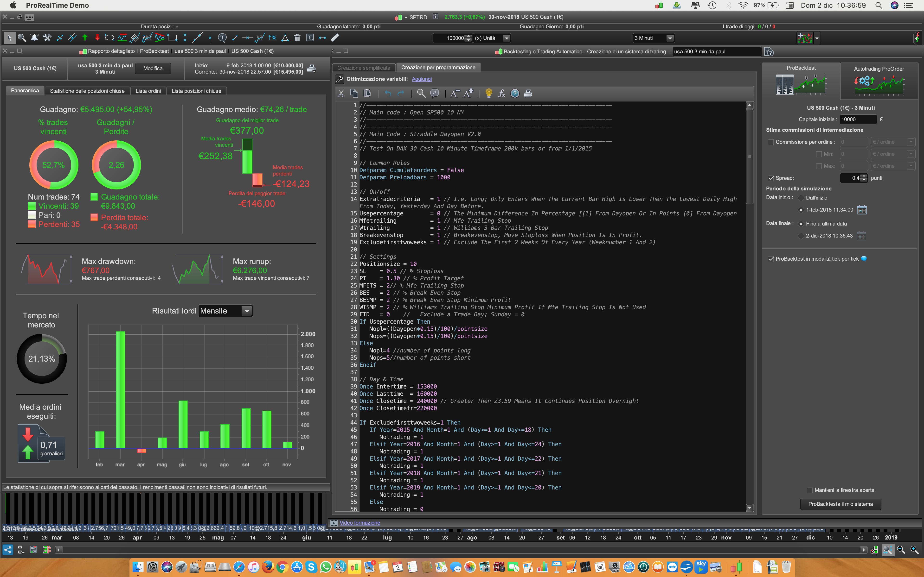Click the Aggiungi link
This screenshot has height=577, width=924.
(x=422, y=79)
